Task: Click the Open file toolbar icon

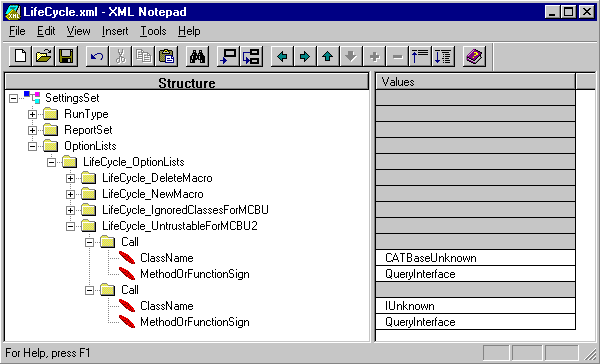Action: click(x=43, y=57)
